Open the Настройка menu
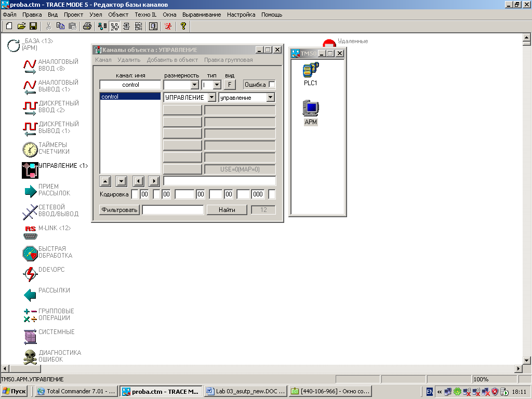The height and width of the screenshot is (399, 532). [241, 15]
